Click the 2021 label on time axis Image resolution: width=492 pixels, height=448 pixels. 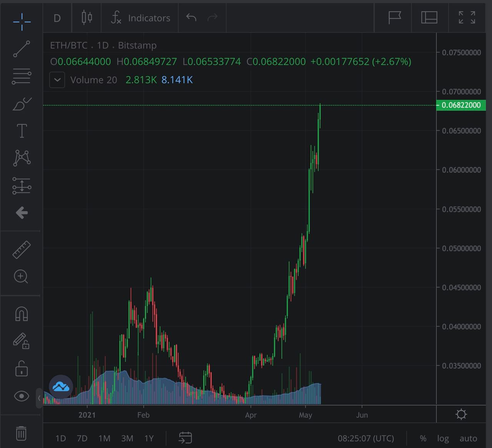tap(87, 415)
